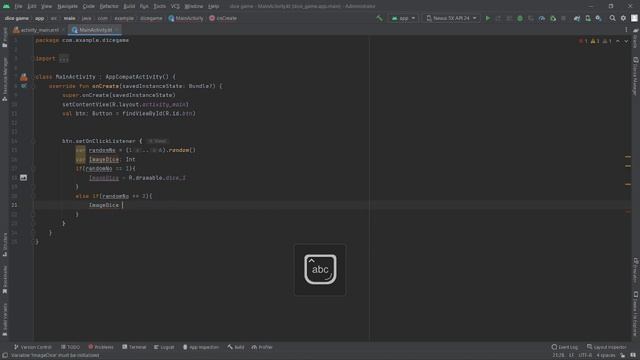Click the MainActivity breadcrumb in navigation bar

click(186, 18)
